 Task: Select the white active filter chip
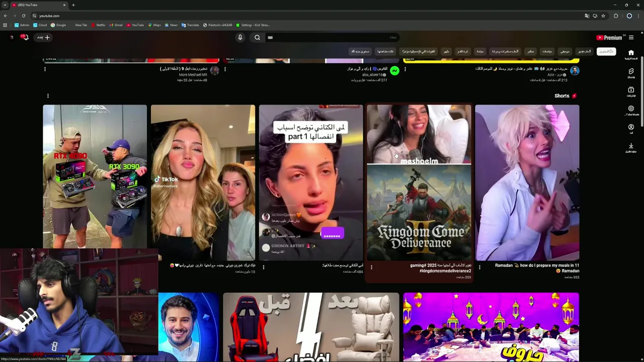[x=606, y=51]
